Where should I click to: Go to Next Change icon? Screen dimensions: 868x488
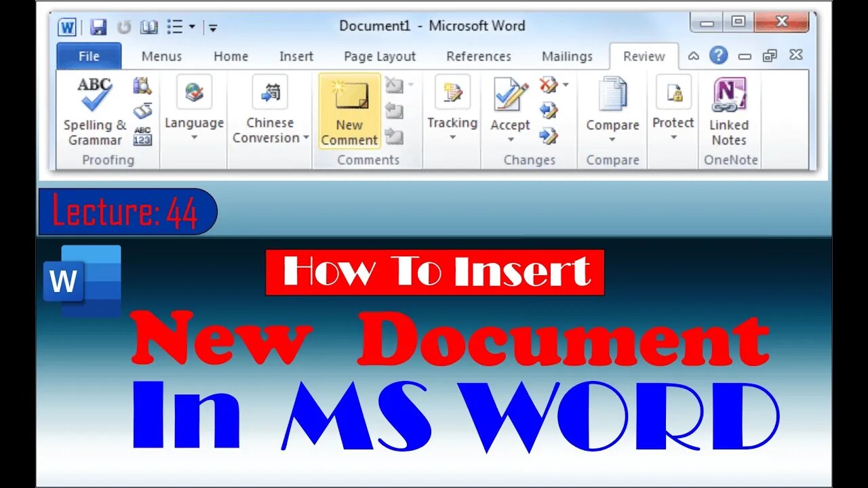(x=548, y=136)
